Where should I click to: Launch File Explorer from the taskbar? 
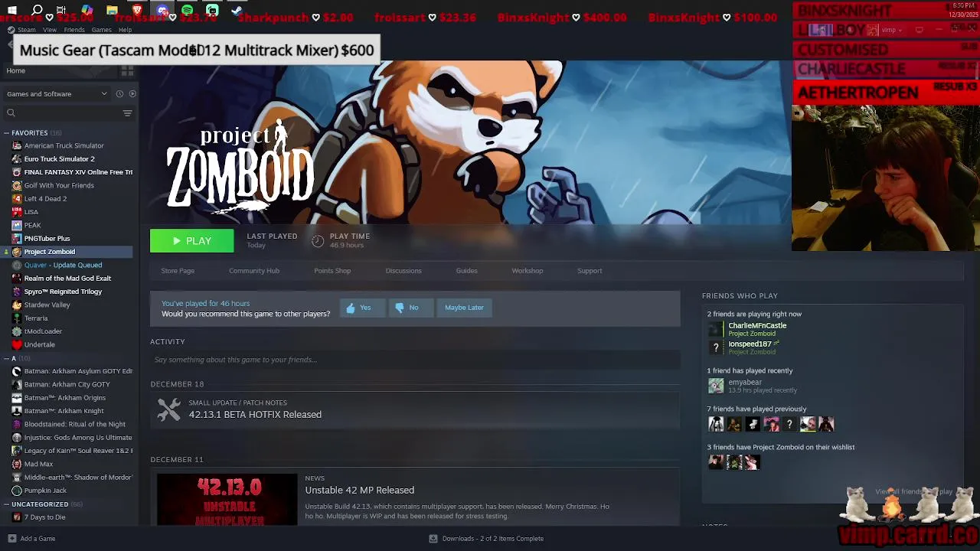tap(112, 10)
